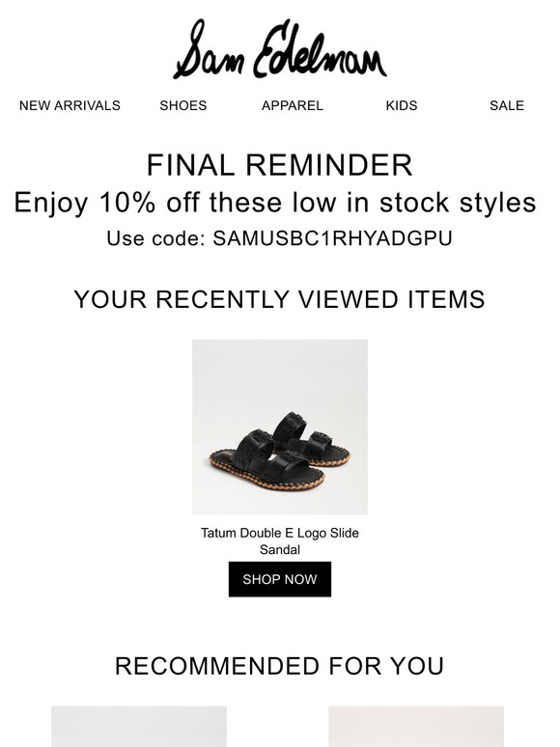This screenshot has width=560, height=747.
Task: Open the right recommended product thumbnail
Action: pos(416,727)
